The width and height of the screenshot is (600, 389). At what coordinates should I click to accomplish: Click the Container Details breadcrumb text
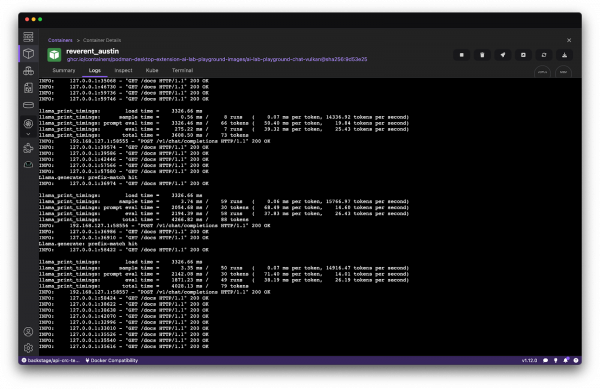102,40
